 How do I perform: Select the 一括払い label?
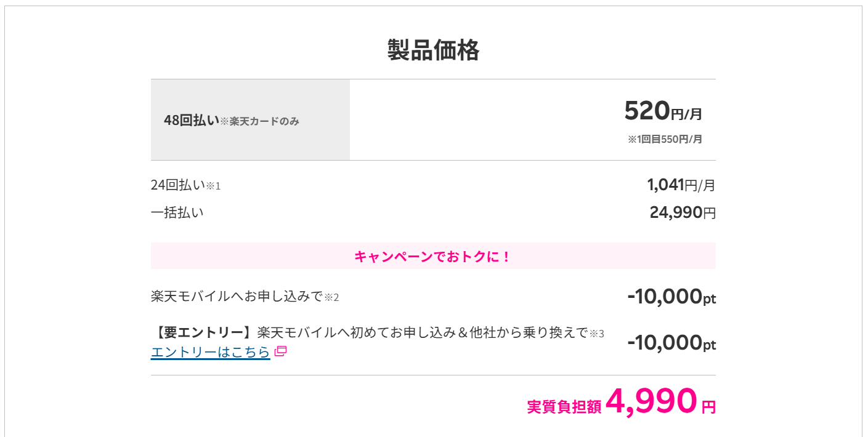(x=177, y=212)
